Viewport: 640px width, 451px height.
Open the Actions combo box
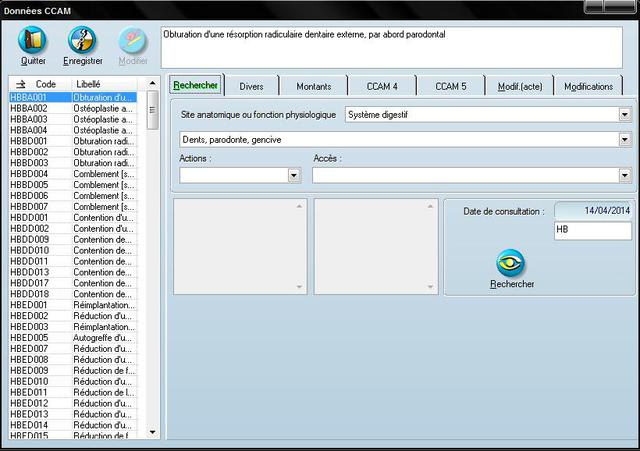pos(294,175)
